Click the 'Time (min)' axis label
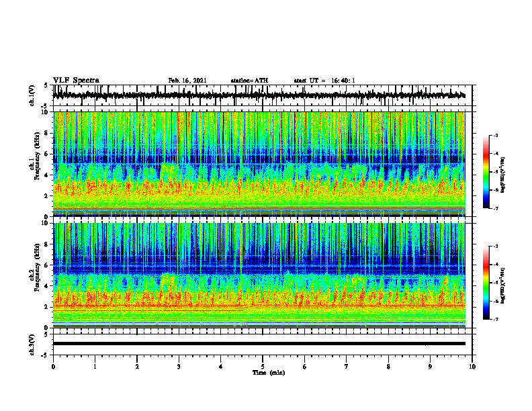Screen dimensions: 532x411 tap(269, 373)
